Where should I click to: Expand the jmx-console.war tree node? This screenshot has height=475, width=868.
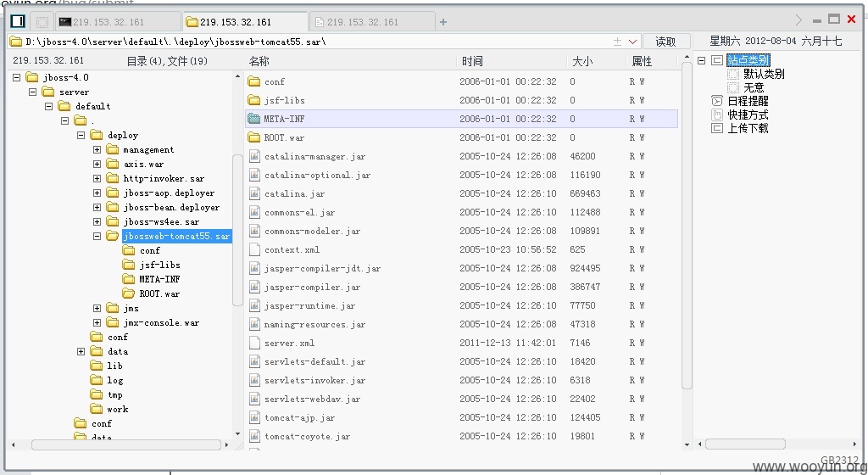pyautogui.click(x=97, y=323)
